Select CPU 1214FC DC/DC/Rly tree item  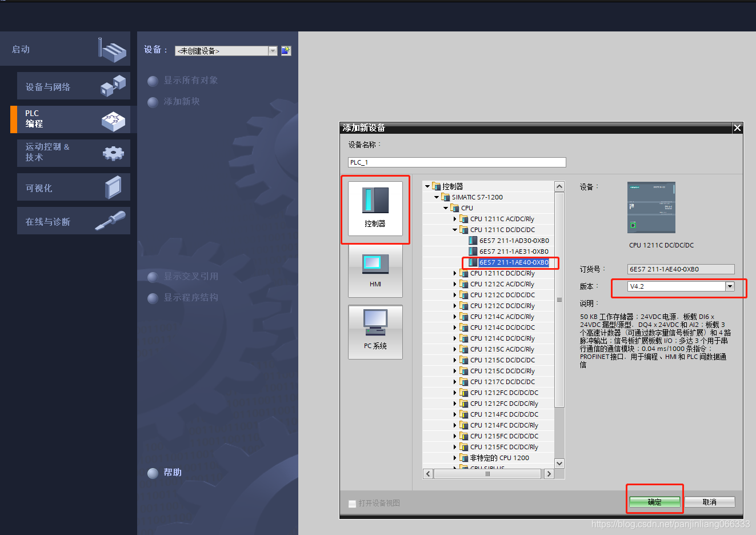tap(504, 425)
